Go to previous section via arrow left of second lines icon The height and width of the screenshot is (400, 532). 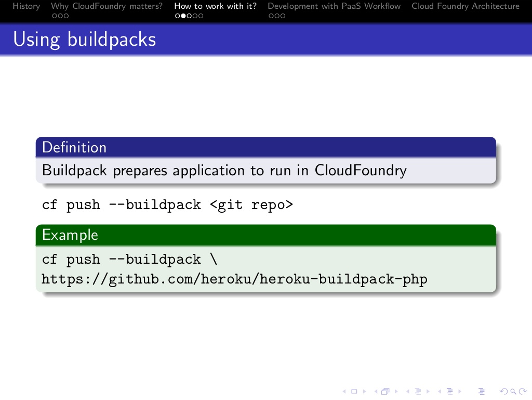tap(440, 392)
